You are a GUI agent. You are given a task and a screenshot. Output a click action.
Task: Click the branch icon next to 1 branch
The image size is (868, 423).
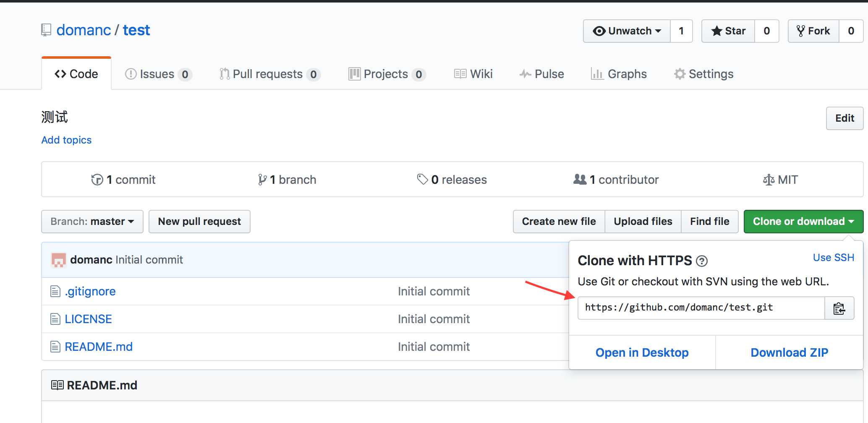[262, 180]
